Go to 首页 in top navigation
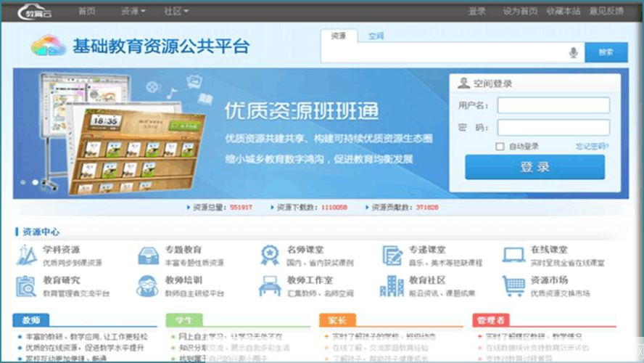 click(x=86, y=12)
